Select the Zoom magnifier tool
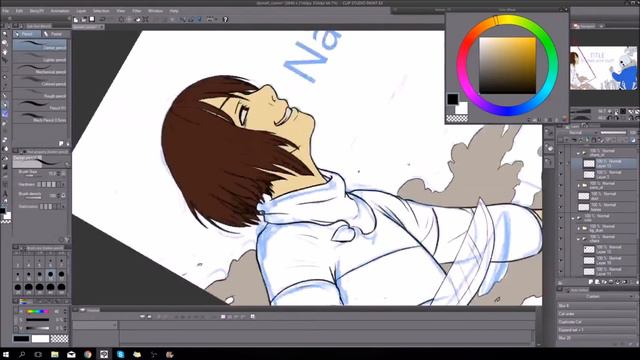This screenshot has width=640, height=360. coord(4,34)
